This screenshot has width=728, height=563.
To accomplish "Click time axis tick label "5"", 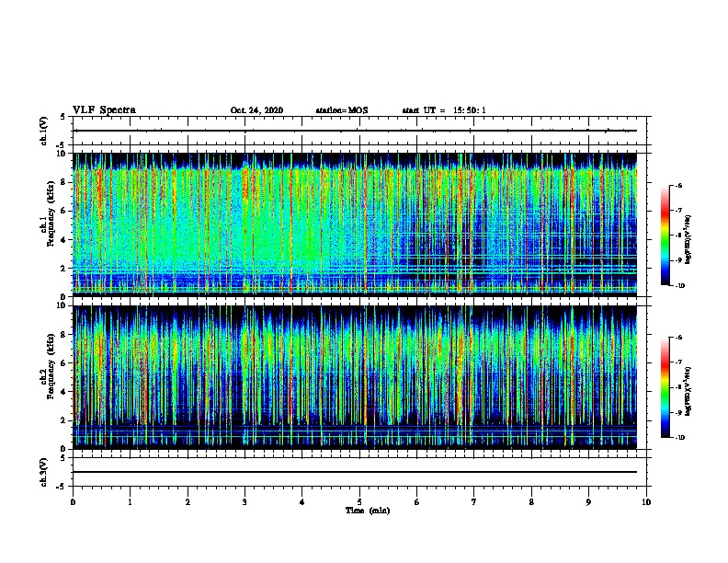I will click(x=359, y=502).
